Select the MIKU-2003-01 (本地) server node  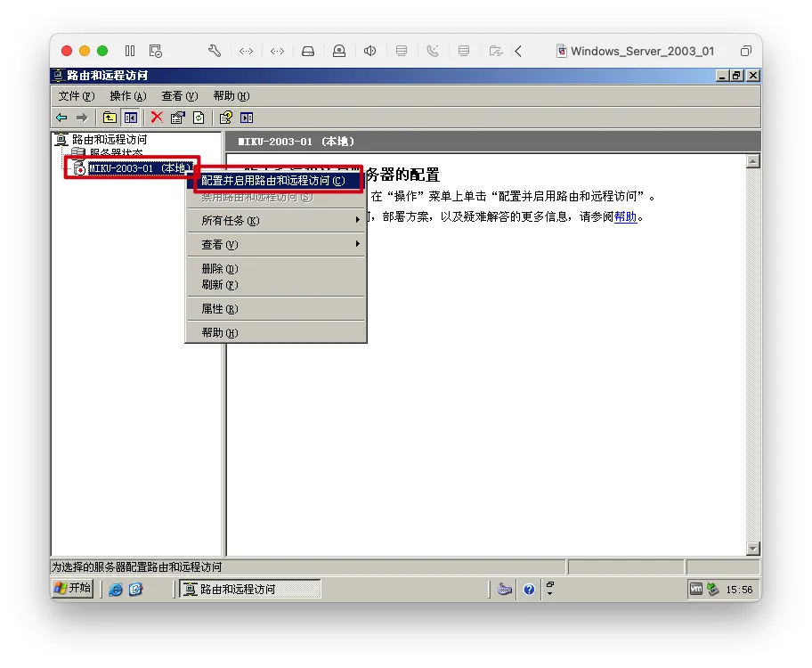pos(141,168)
